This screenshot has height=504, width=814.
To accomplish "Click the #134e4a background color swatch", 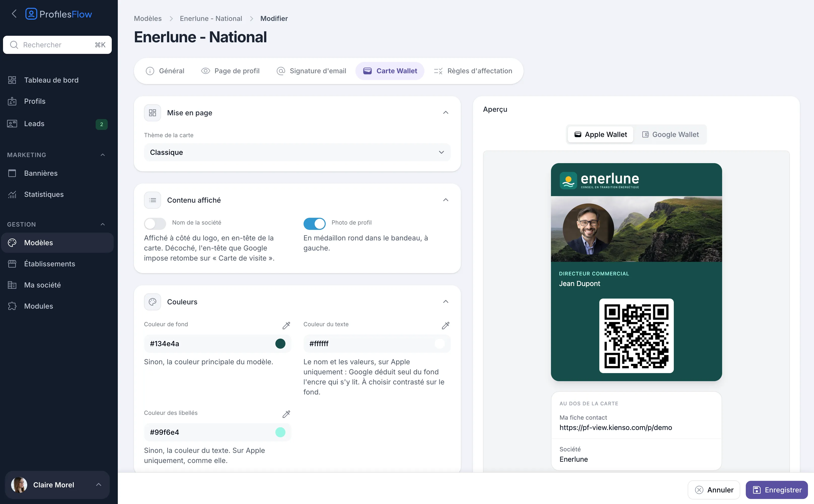I will (x=280, y=344).
